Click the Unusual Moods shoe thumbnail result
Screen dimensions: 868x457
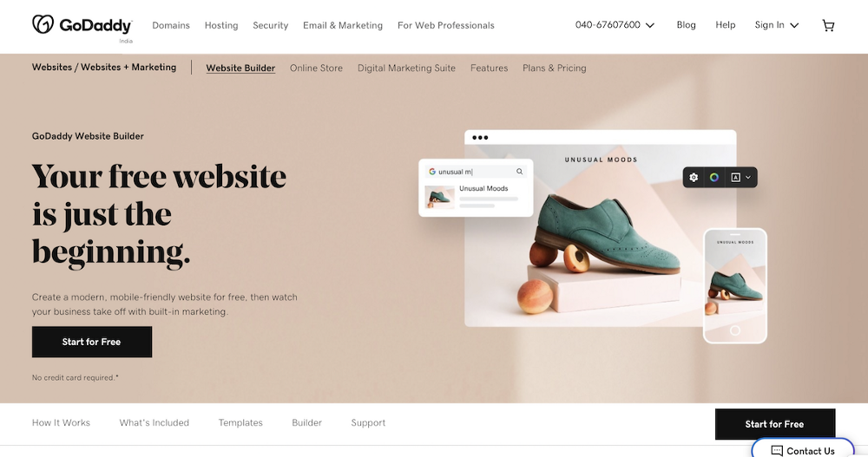[x=439, y=197]
